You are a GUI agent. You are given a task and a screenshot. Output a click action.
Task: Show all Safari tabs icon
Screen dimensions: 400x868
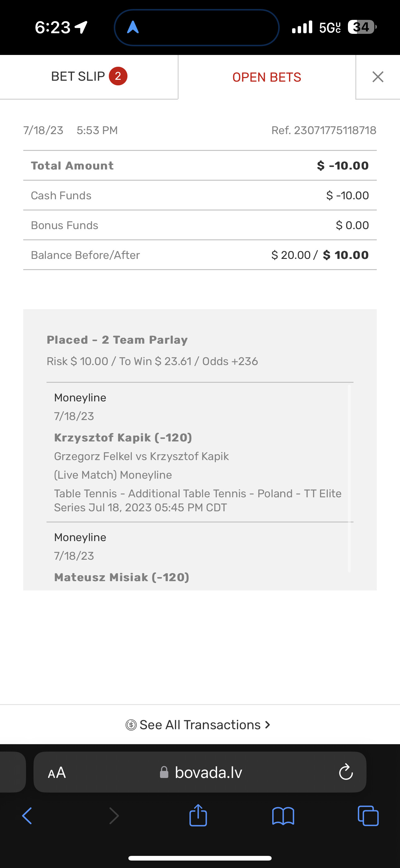(x=368, y=816)
